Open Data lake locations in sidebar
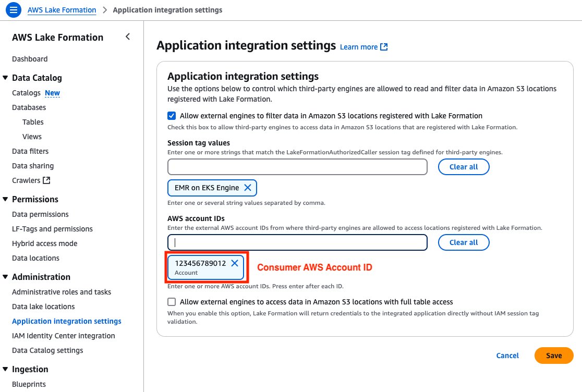The width and height of the screenshot is (582, 392). point(43,307)
